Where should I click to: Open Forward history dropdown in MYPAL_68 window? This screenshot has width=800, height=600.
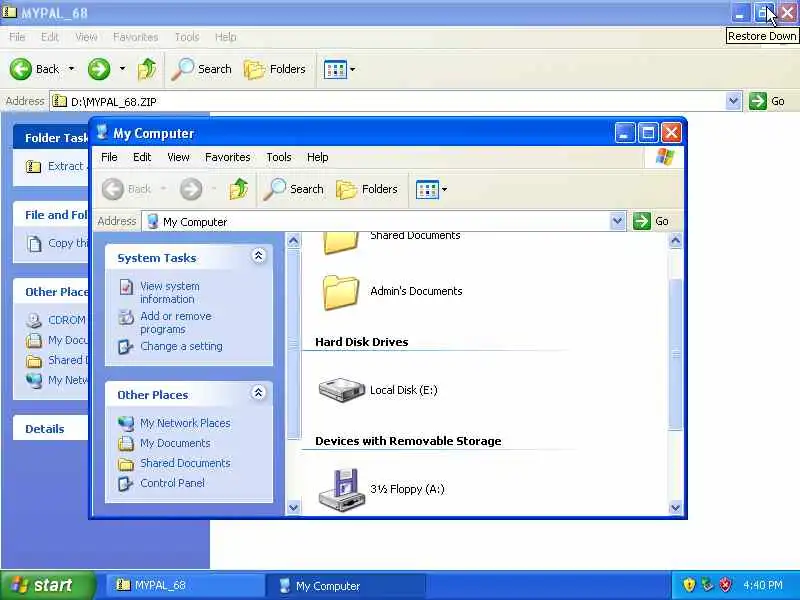(122, 69)
